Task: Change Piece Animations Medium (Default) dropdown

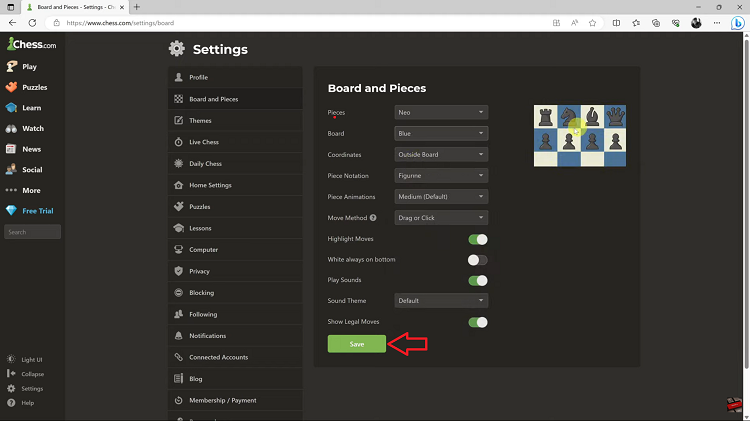Action: [x=441, y=197]
